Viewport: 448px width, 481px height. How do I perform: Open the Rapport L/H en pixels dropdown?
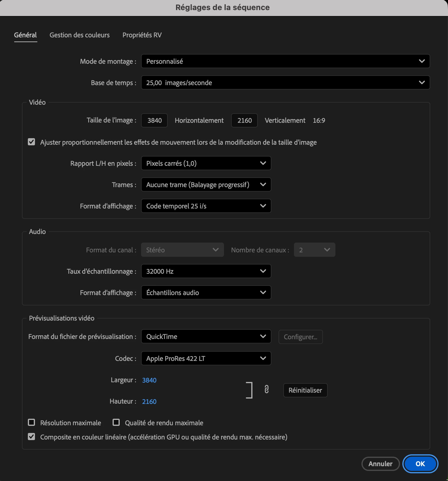pyautogui.click(x=206, y=163)
